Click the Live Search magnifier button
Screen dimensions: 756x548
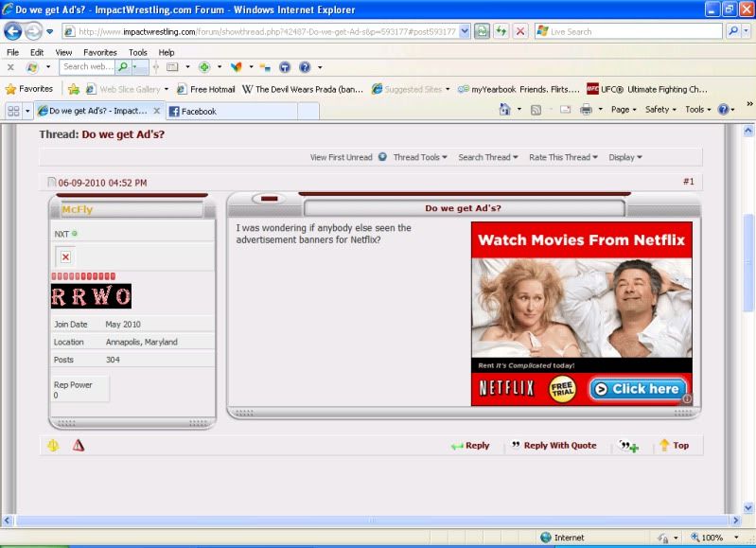click(x=733, y=32)
